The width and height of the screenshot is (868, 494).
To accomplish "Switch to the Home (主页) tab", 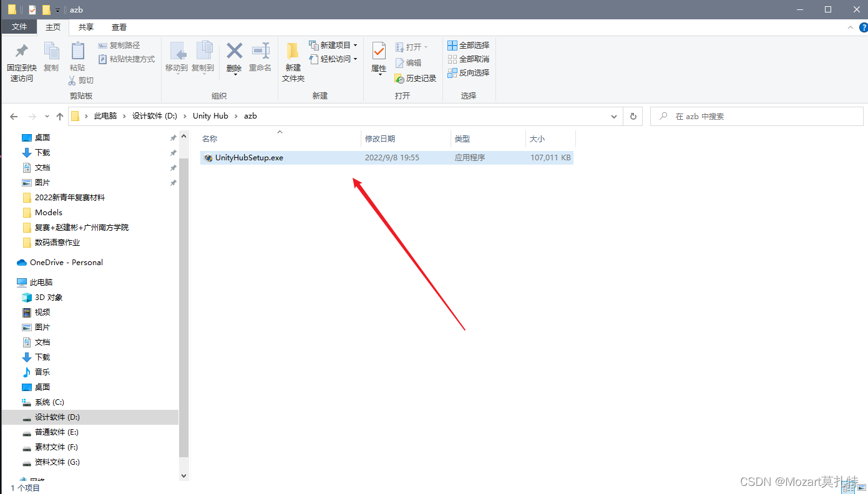I will point(54,27).
